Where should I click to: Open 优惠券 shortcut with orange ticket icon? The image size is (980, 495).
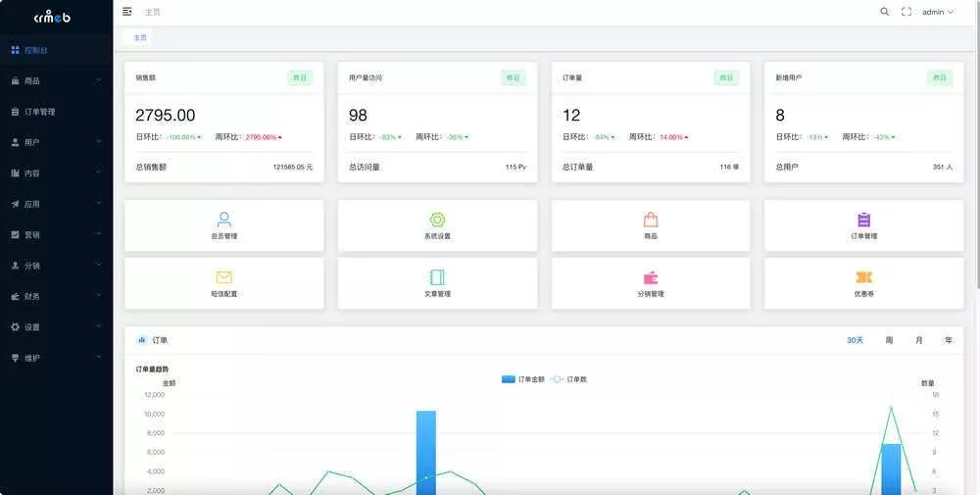[x=863, y=283]
